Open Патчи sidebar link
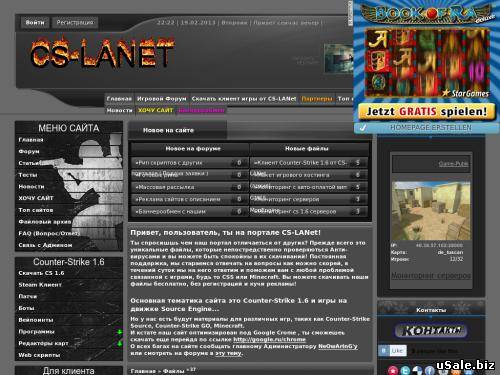Viewport: 500px width, 375px height. [28, 296]
